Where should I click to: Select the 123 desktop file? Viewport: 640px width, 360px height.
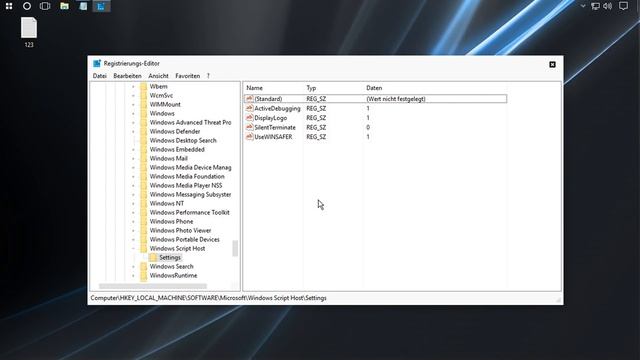(x=29, y=33)
